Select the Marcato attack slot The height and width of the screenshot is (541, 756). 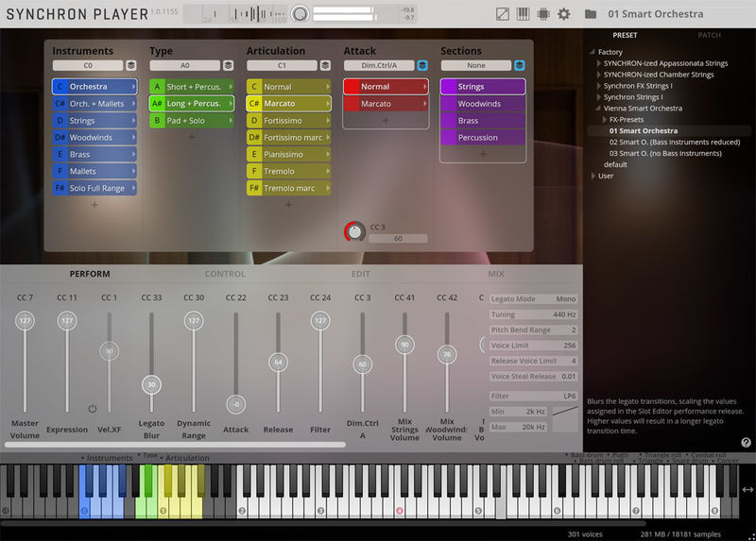coord(386,104)
